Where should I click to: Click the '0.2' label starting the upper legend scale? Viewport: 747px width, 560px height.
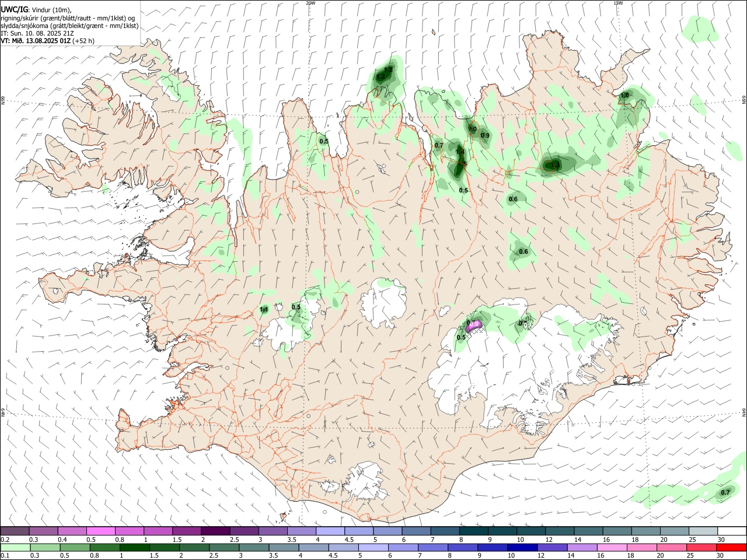[x=5, y=540]
